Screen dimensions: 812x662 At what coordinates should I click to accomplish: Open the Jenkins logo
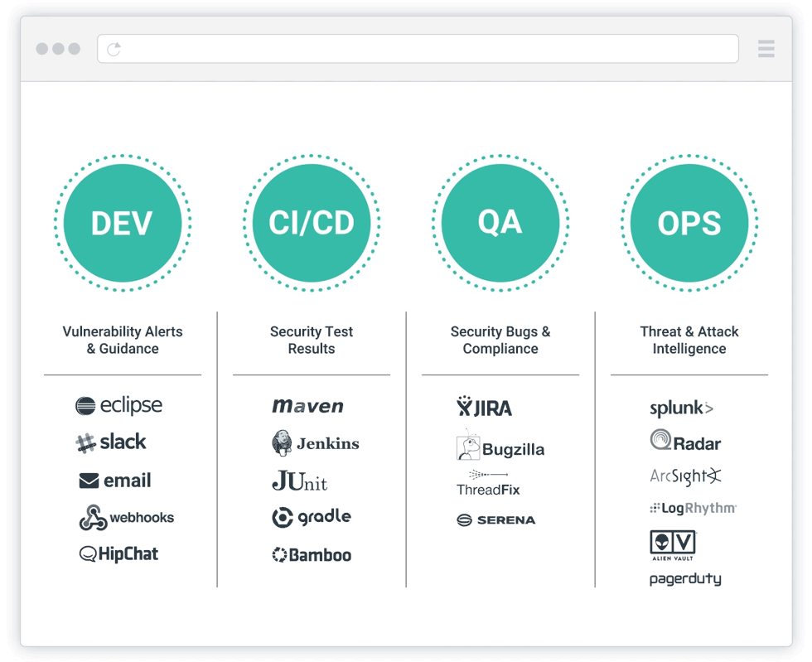click(x=316, y=443)
